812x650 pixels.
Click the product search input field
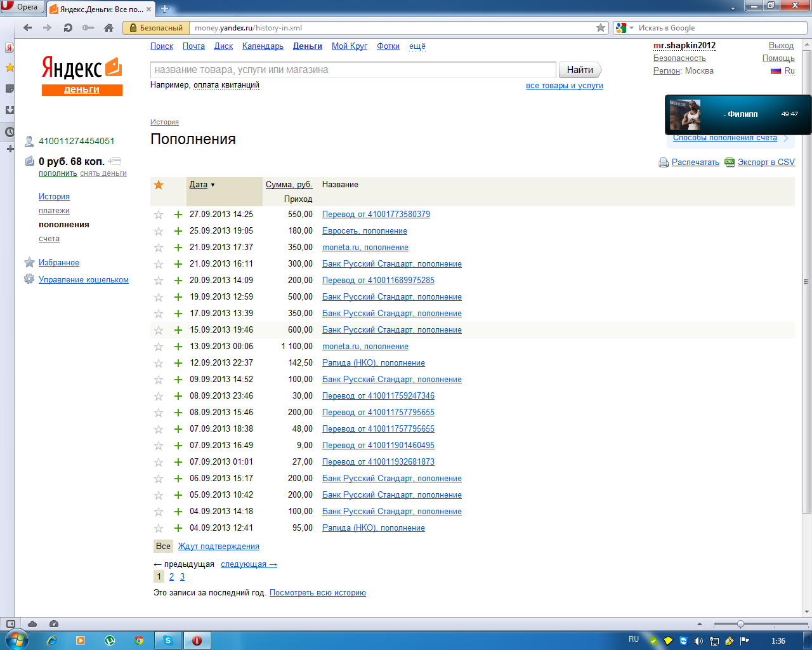tap(353, 70)
